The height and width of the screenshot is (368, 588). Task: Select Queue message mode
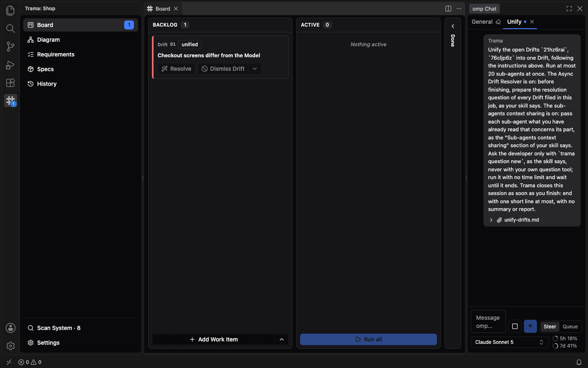(x=570, y=327)
